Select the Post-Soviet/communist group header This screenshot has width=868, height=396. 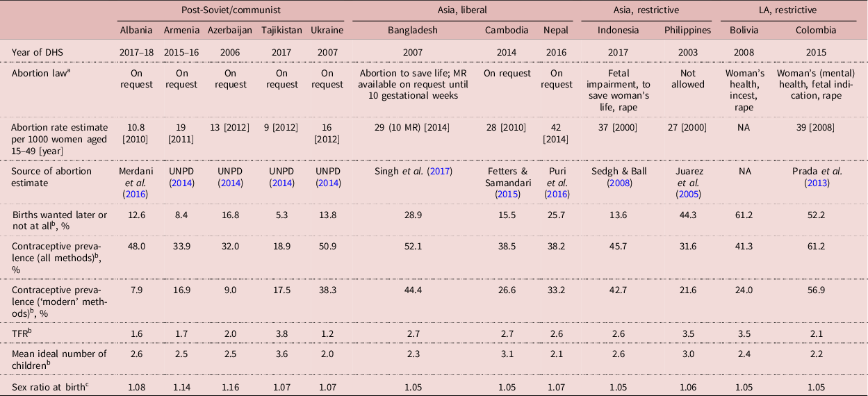[x=229, y=10]
